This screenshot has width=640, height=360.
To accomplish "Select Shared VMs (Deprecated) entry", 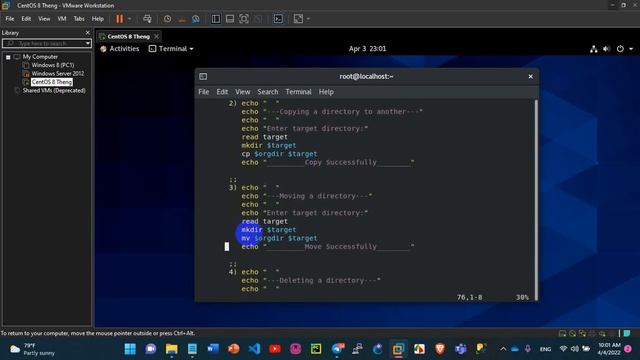I will pyautogui.click(x=54, y=91).
